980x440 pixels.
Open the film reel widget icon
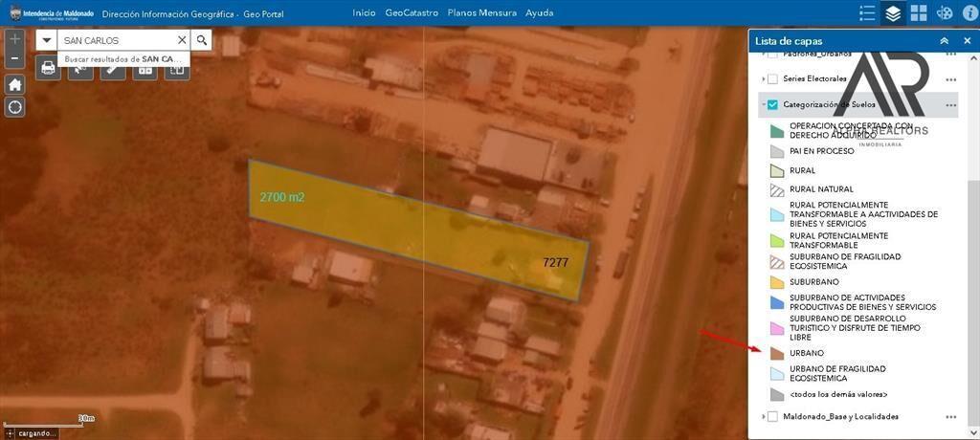tap(945, 13)
